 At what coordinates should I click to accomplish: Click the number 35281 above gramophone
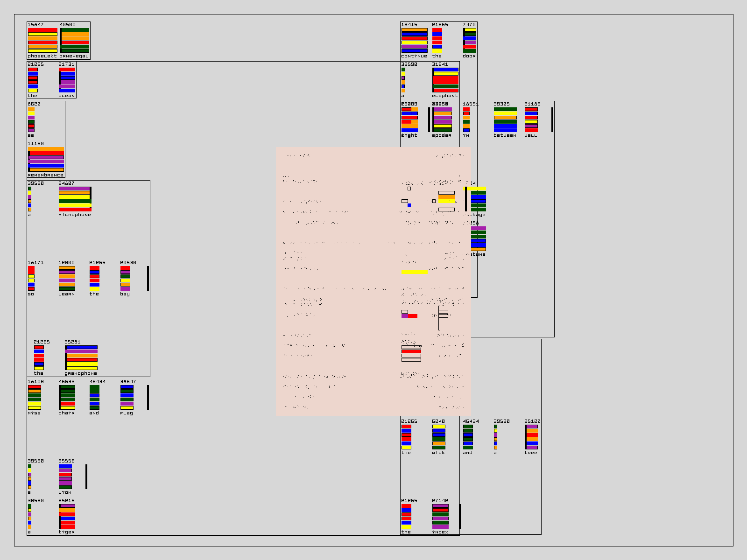tap(72, 342)
